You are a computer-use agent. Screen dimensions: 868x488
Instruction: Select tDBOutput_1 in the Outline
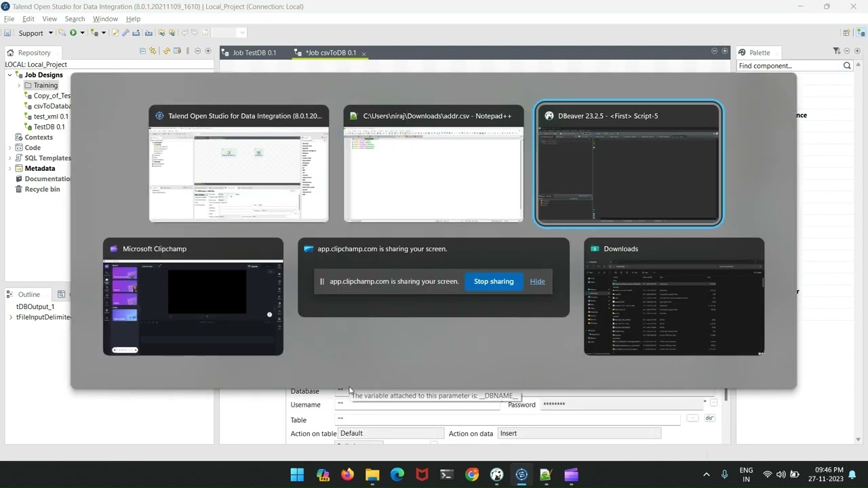(35, 306)
